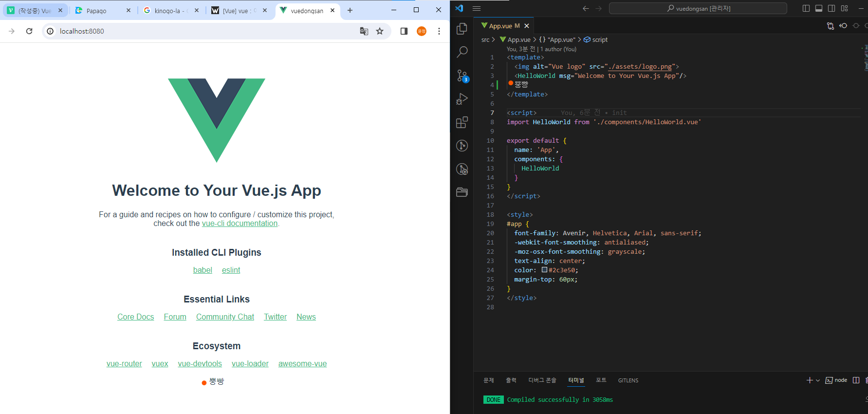Toggle the secondary side bar layout
Image resolution: width=868 pixels, height=414 pixels.
831,8
